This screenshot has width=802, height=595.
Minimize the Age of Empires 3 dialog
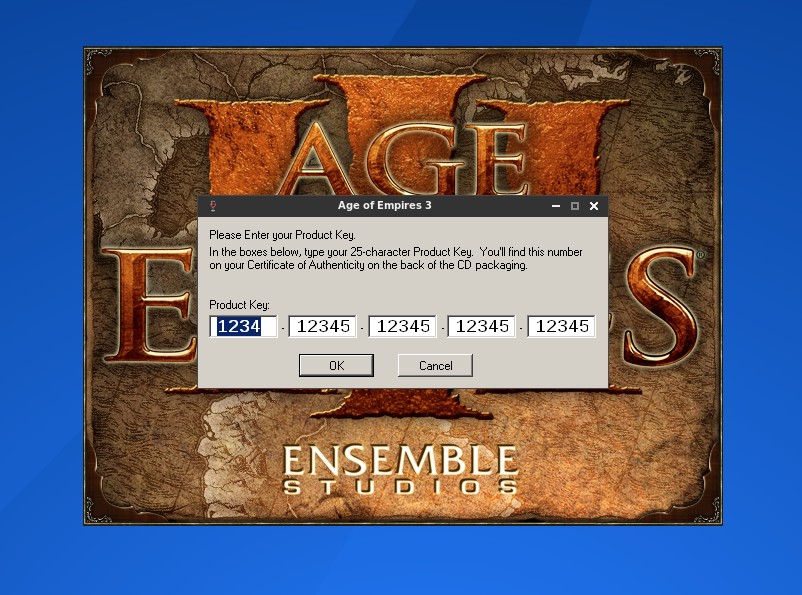[556, 206]
